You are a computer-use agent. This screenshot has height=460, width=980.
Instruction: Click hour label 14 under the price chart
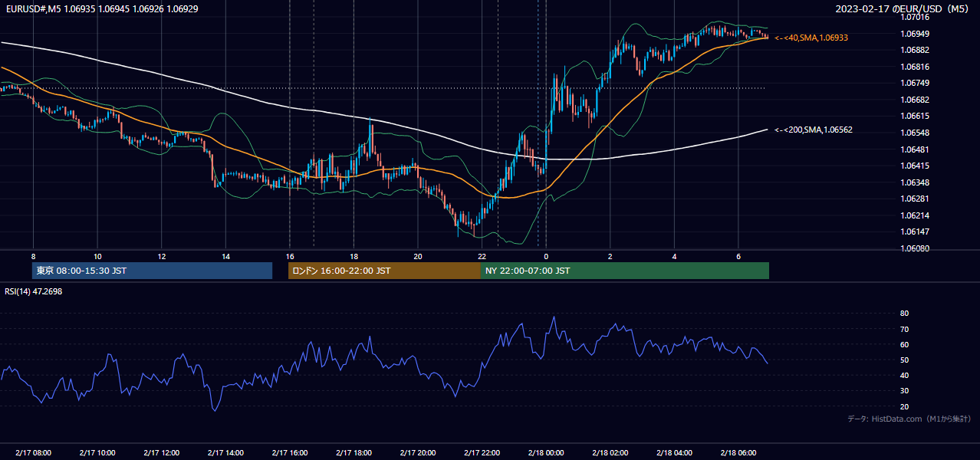tap(225, 256)
